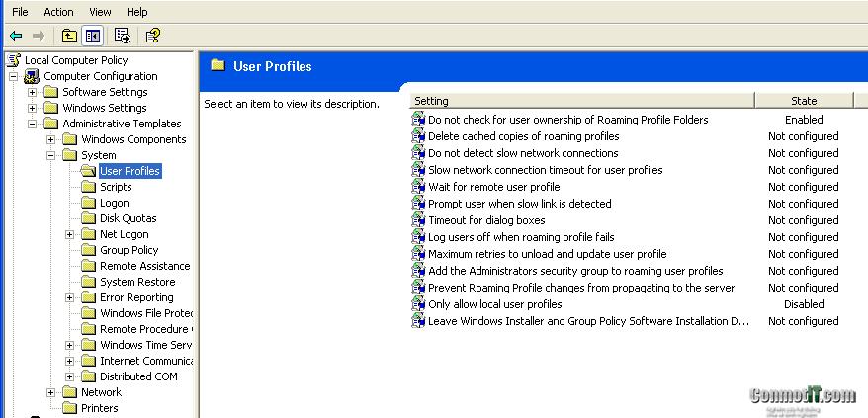The height and width of the screenshot is (418, 868).
Task: Select the Disk Quotas folder
Action: click(128, 218)
